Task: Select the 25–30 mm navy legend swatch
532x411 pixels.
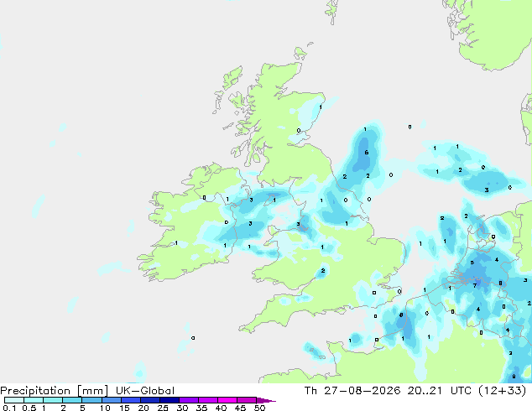Action: pos(169,400)
